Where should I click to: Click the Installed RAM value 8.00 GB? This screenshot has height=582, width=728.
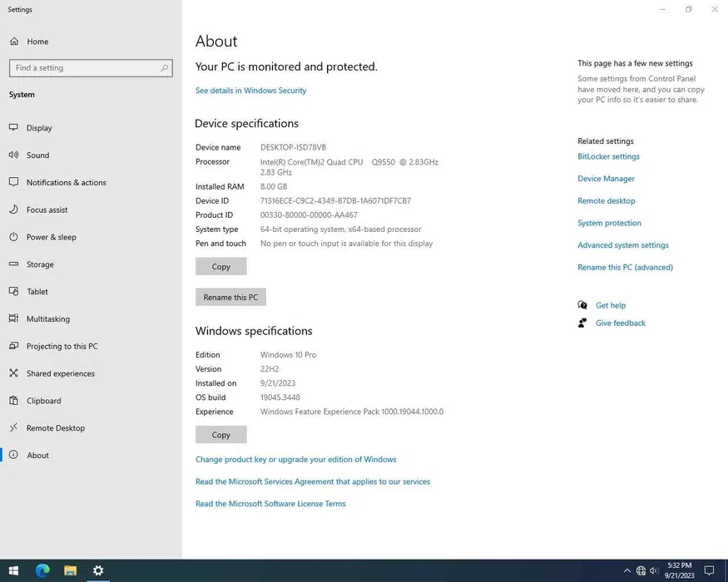coord(274,186)
